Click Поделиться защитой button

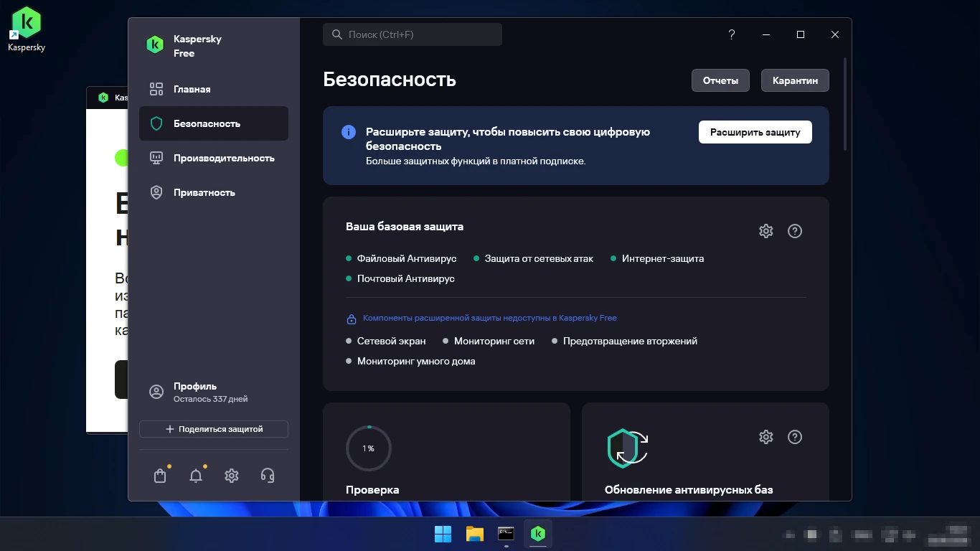point(214,429)
